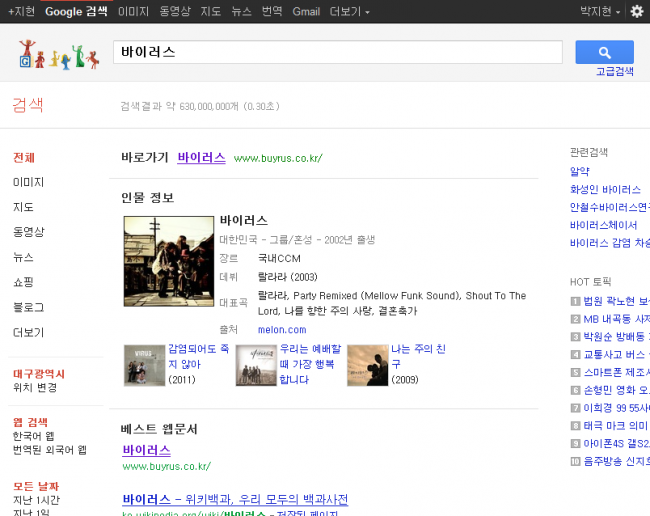This screenshot has width=650, height=516.
Task: Switch to 이미지 in left sidebar
Action: [x=28, y=182]
